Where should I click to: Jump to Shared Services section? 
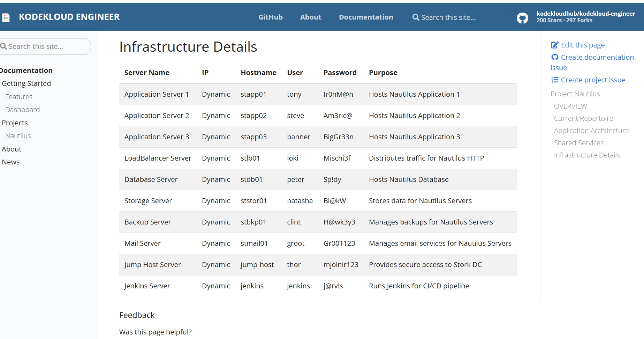coord(579,143)
